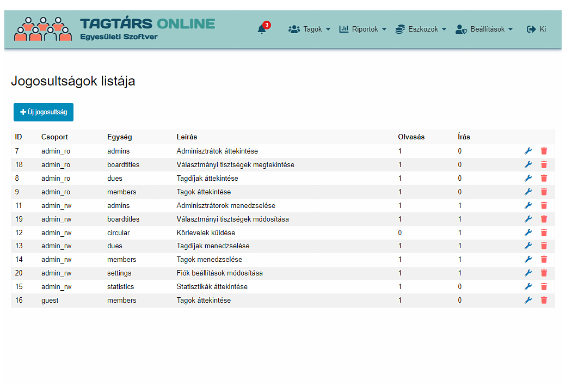
Task: Edit the row with ID 7 (wrench)
Action: click(528, 151)
